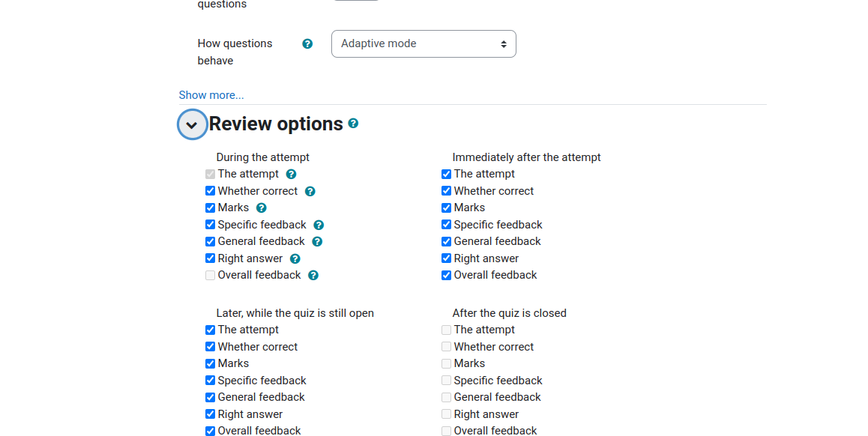Uncheck Marks under Immediately after the attempt
This screenshot has height=436, width=868.
tap(446, 208)
